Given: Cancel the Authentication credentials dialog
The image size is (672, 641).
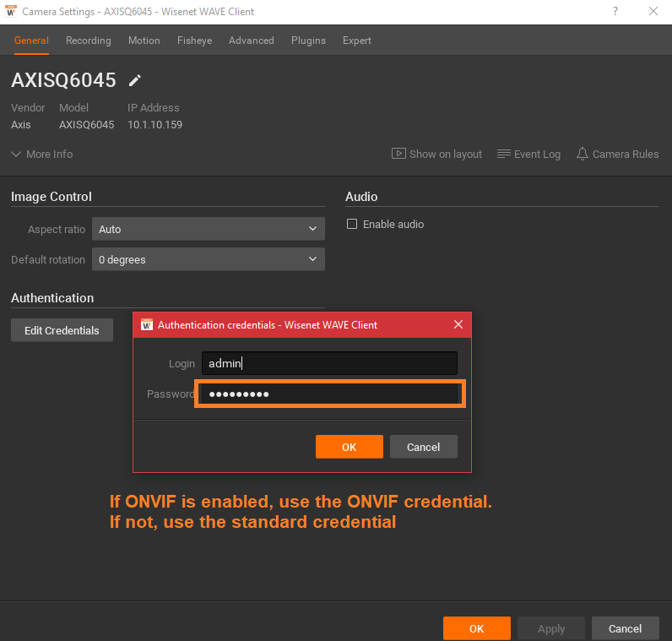Looking at the screenshot, I should pos(424,447).
